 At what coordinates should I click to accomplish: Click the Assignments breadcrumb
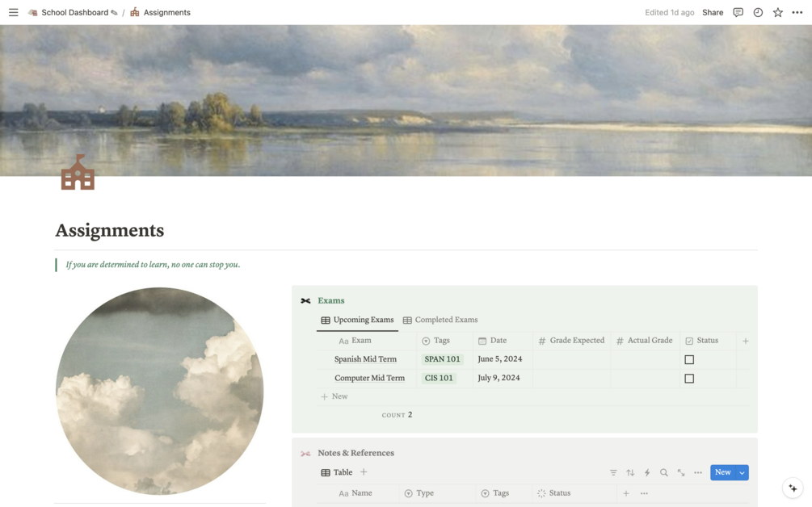pos(161,12)
